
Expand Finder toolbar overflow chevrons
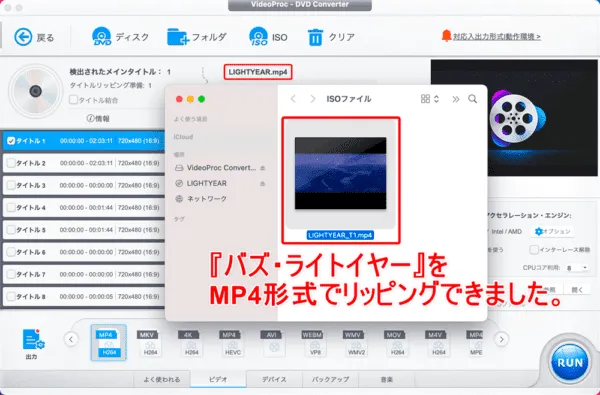pyautogui.click(x=456, y=99)
